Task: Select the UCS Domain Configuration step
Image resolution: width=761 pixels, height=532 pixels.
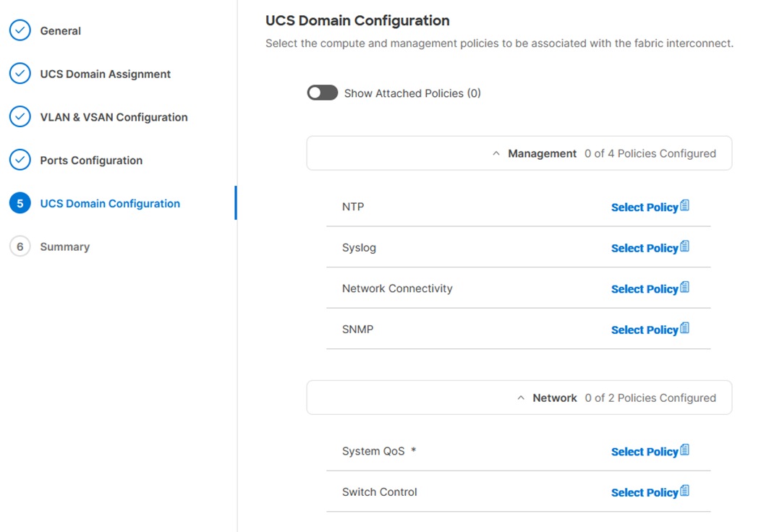Action: pos(110,204)
